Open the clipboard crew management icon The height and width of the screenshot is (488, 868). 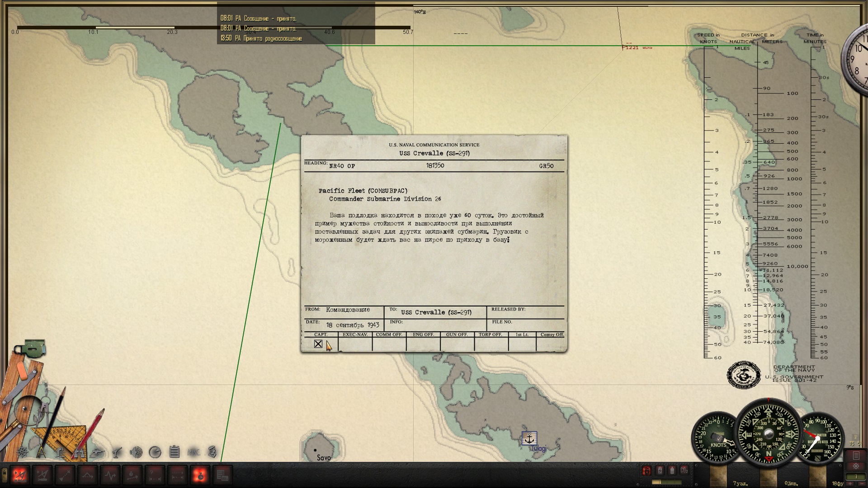click(175, 452)
